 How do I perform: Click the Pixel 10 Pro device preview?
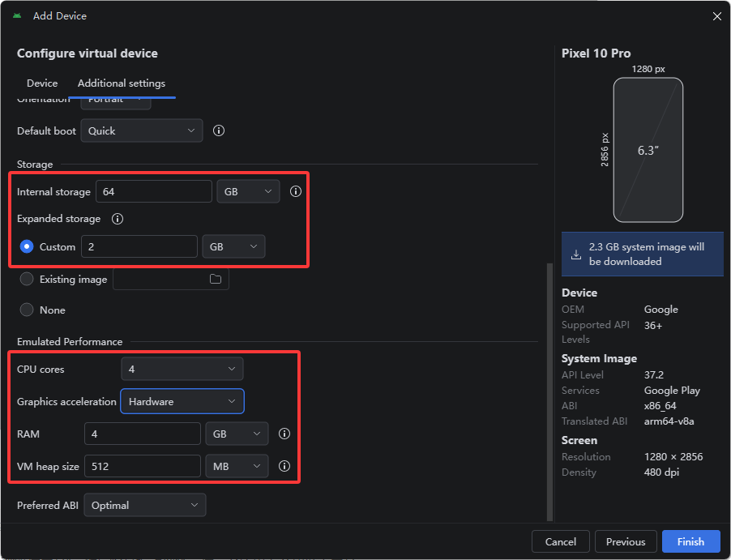pos(648,150)
